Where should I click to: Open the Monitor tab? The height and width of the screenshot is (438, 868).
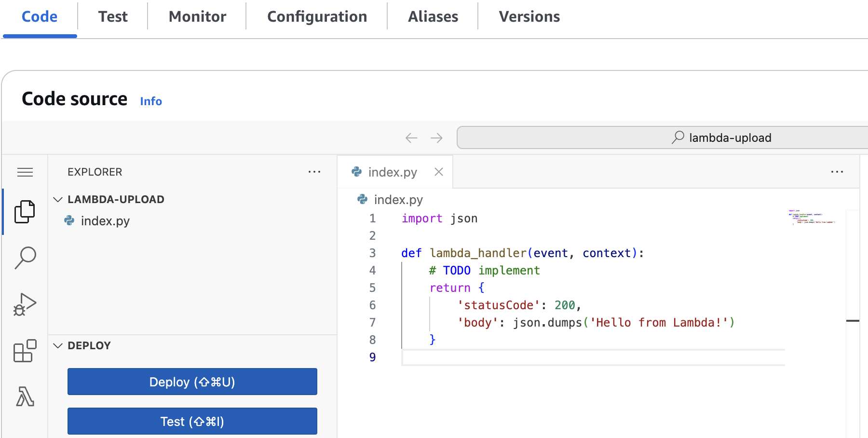[197, 17]
